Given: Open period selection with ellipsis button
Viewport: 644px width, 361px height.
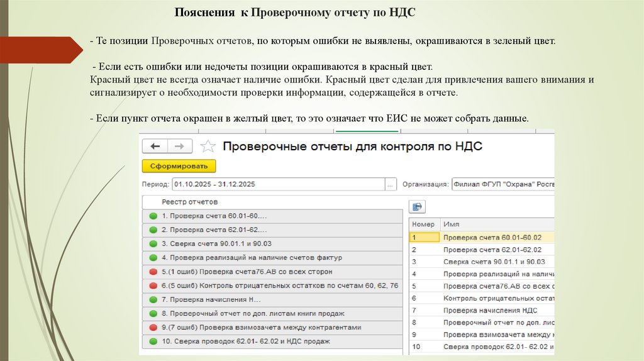Looking at the screenshot, I should (390, 184).
